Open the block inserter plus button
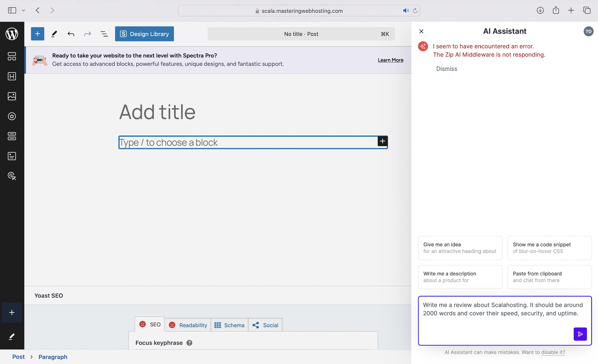Viewport: 598px width, 364px height. coord(37,34)
